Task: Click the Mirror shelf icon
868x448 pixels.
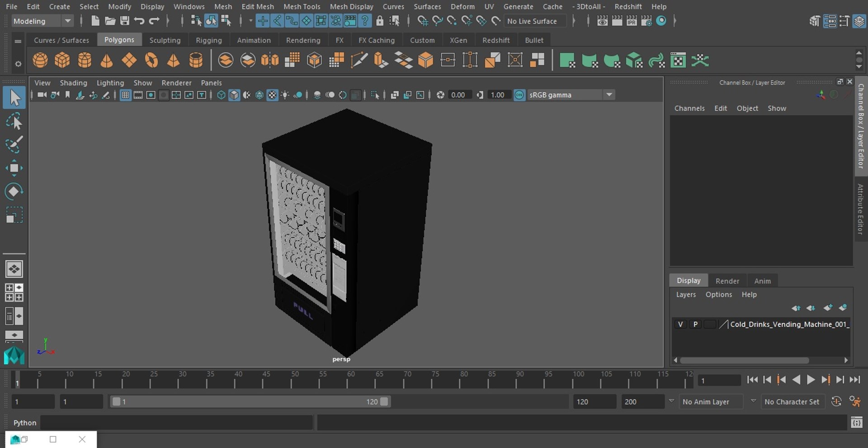Action: tap(270, 60)
